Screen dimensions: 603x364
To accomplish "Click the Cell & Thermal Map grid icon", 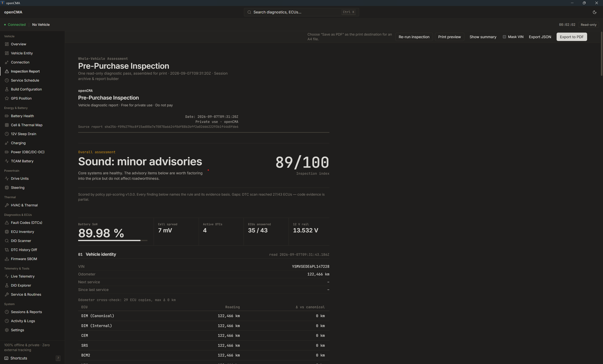I will click(7, 125).
